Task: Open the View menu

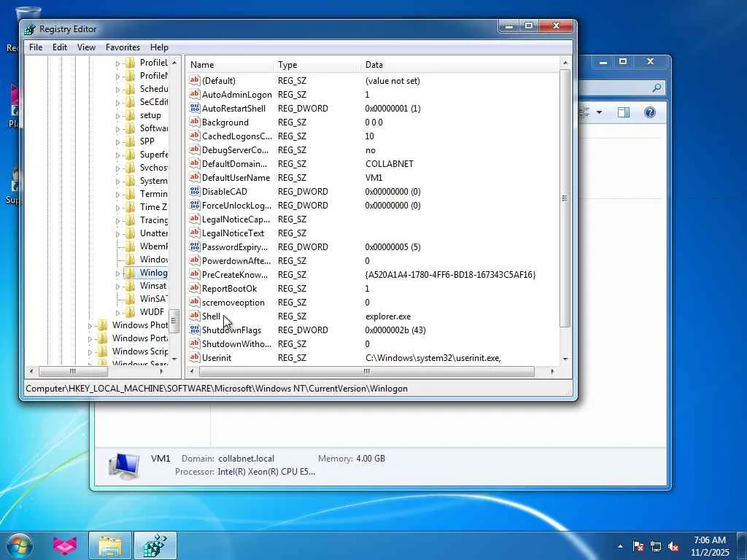Action: (x=86, y=47)
